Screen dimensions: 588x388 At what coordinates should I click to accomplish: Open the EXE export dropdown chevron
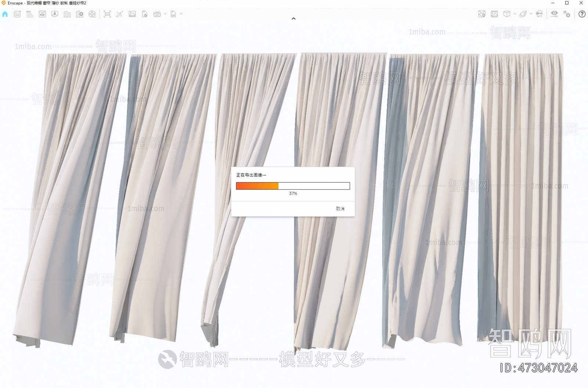(180, 14)
